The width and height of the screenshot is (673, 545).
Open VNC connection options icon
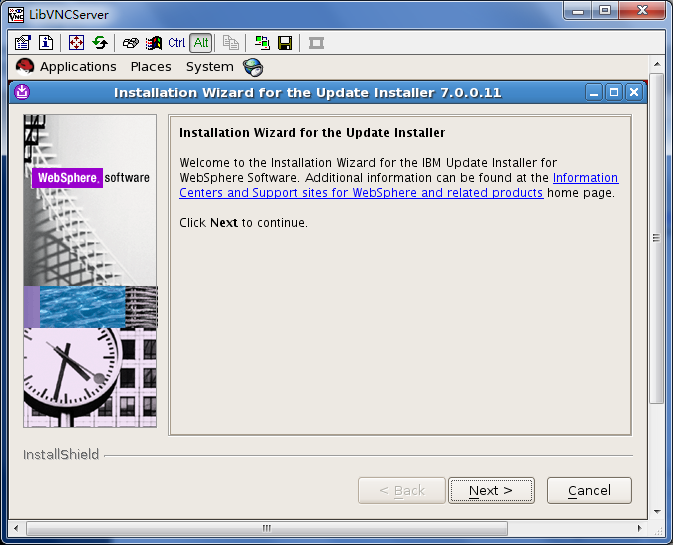(x=22, y=43)
